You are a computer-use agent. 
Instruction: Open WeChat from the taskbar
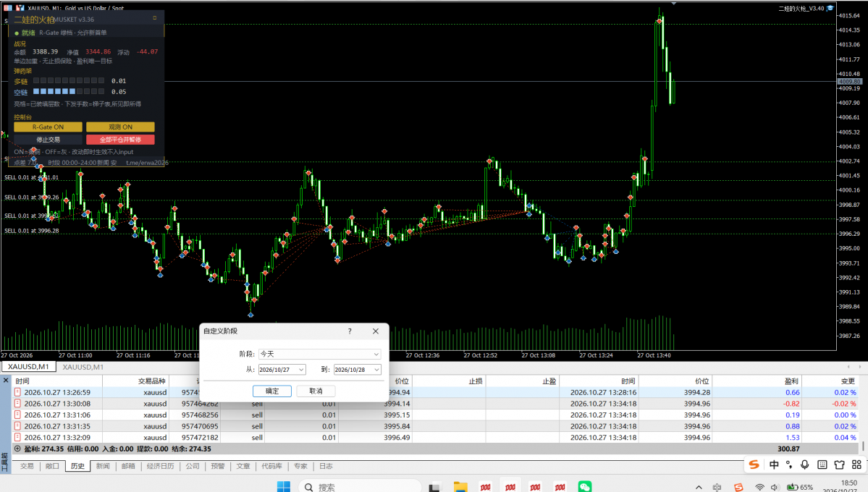[x=584, y=486]
